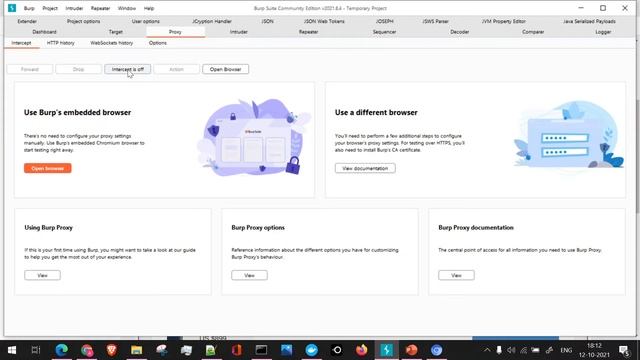
Task: Switch to the Intruder tab
Action: click(238, 32)
